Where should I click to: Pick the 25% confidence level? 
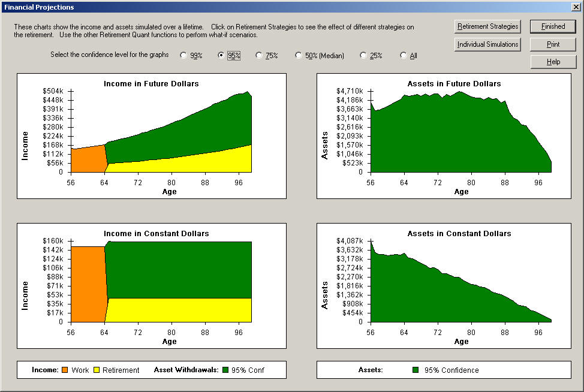(363, 56)
